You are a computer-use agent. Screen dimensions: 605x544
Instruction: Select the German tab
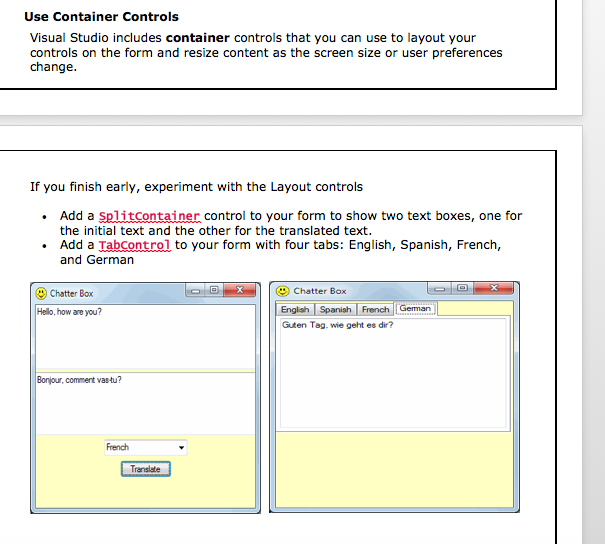pyautogui.click(x=416, y=309)
